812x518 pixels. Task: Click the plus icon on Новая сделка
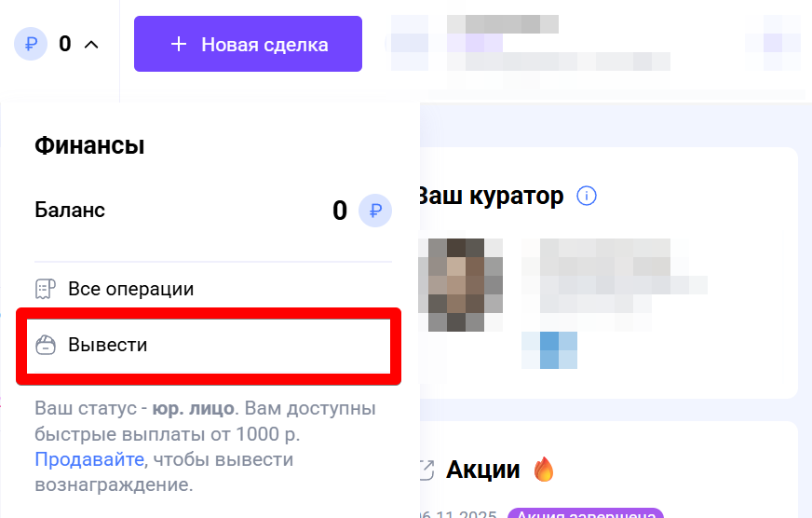pos(179,44)
